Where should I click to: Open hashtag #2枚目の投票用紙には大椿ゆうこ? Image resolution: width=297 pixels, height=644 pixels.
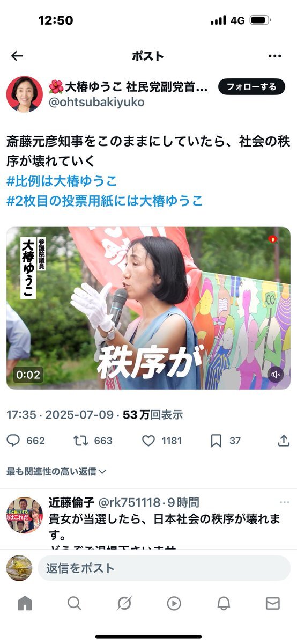105,201
